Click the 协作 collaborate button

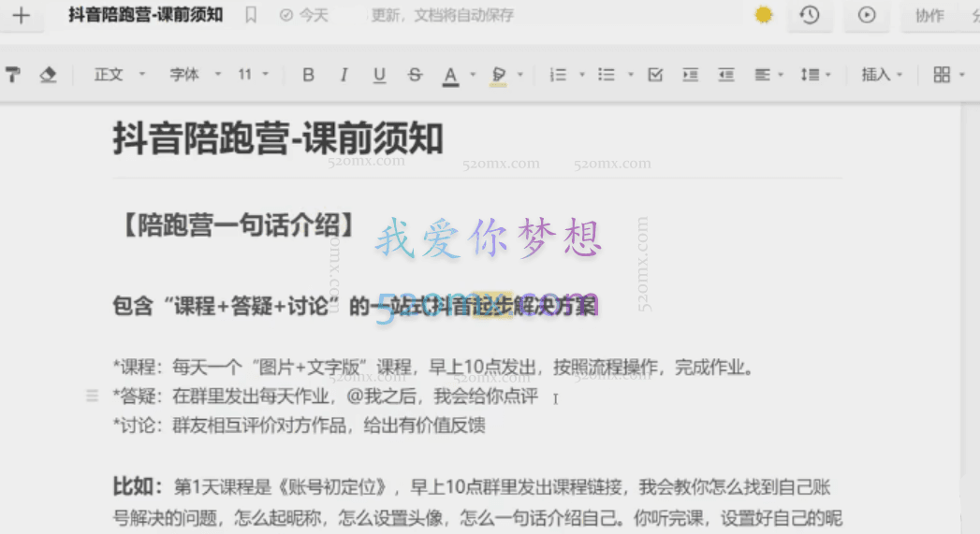[929, 16]
